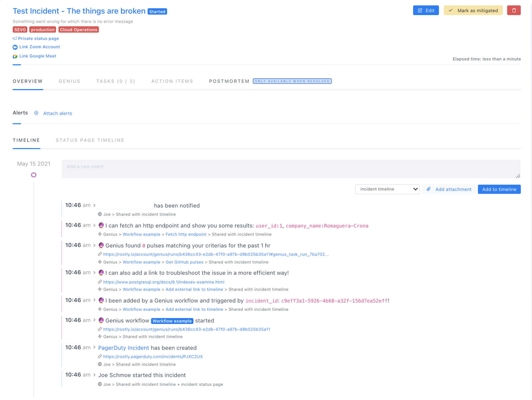Viewport: 532px width, 400px height.
Task: Click the Zoom camera icon
Action: tap(15, 47)
